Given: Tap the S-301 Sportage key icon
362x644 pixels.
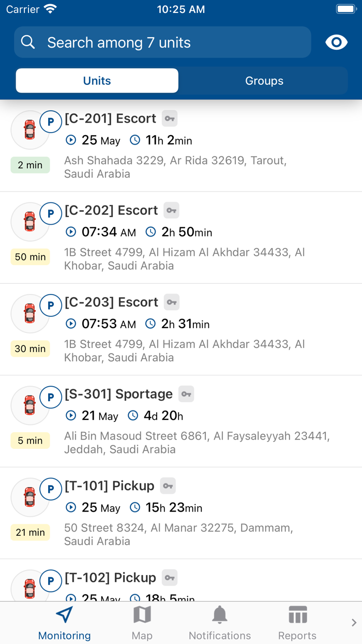Looking at the screenshot, I should point(187,394).
